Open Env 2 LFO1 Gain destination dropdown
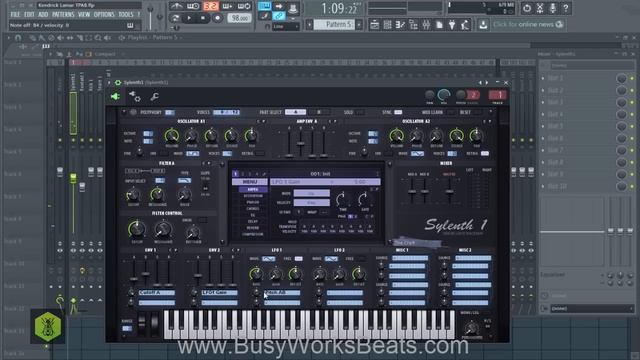The width and height of the screenshot is (640, 360). pyautogui.click(x=219, y=293)
